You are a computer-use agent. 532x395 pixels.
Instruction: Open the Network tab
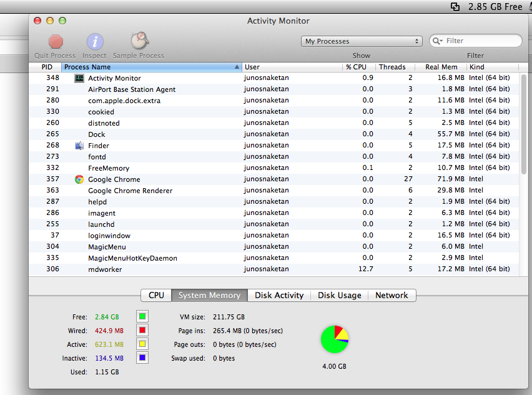coord(392,295)
